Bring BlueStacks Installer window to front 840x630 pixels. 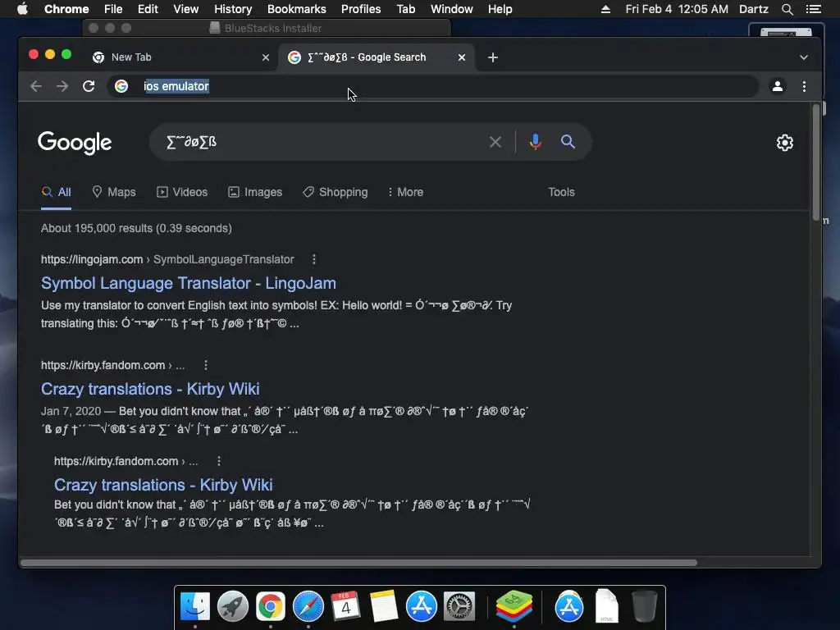click(x=267, y=28)
